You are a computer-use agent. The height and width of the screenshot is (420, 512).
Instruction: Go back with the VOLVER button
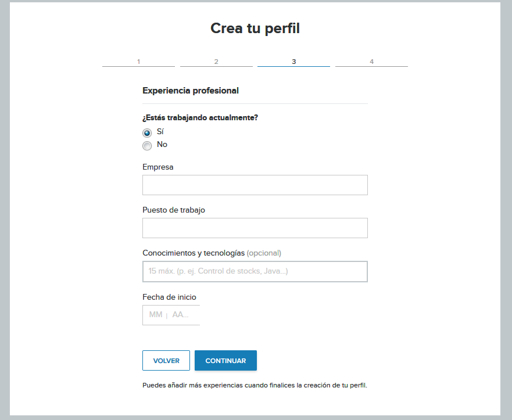tap(166, 361)
